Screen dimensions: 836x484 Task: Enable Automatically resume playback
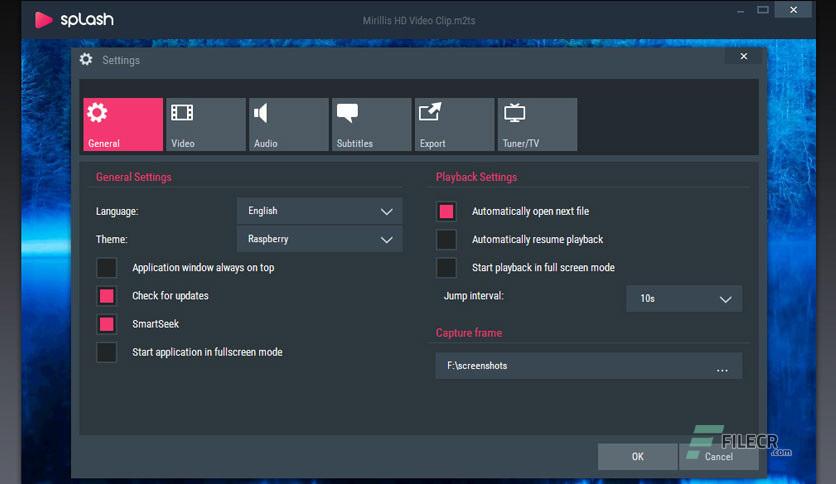446,240
